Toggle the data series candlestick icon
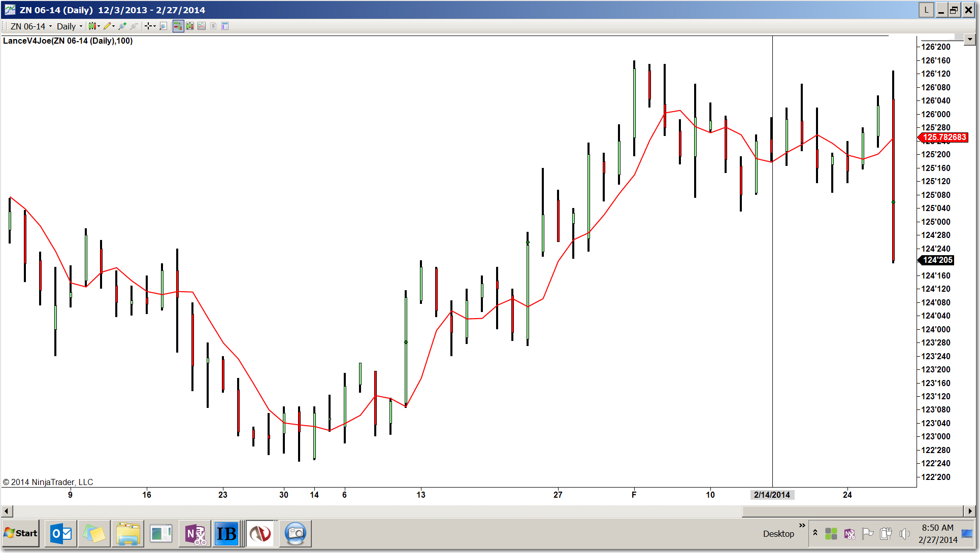The image size is (980, 553). (x=190, y=26)
